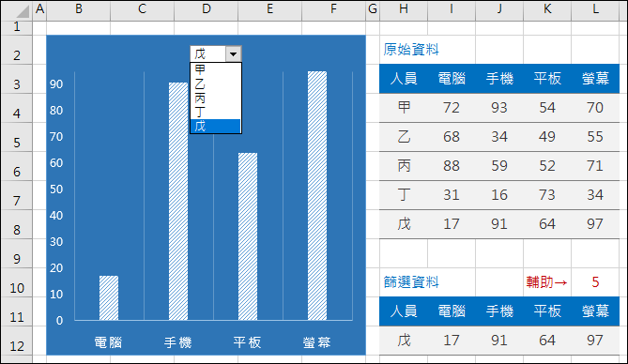628x364 pixels.
Task: Click 戊 in the filtered data row
Action: pyautogui.click(x=404, y=341)
